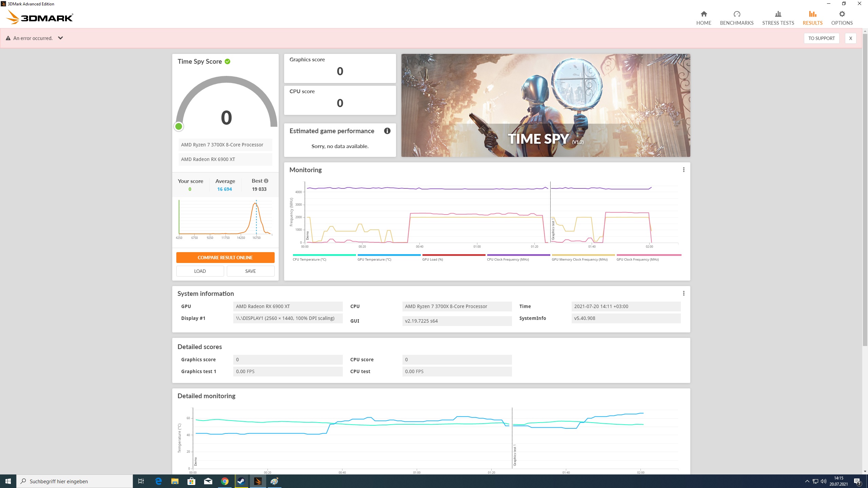Click green validation checkmark beside Time Spy Score
Viewport: 868px width, 488px height.
coord(228,61)
